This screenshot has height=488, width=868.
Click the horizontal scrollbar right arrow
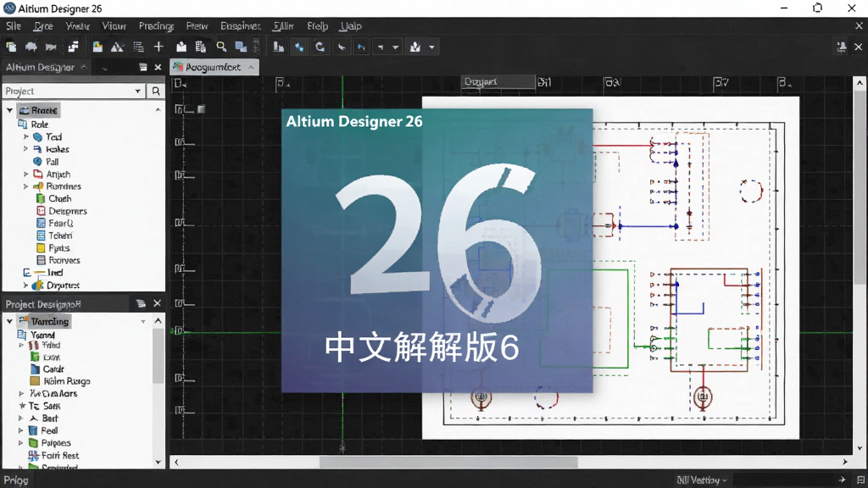pyautogui.click(x=845, y=462)
